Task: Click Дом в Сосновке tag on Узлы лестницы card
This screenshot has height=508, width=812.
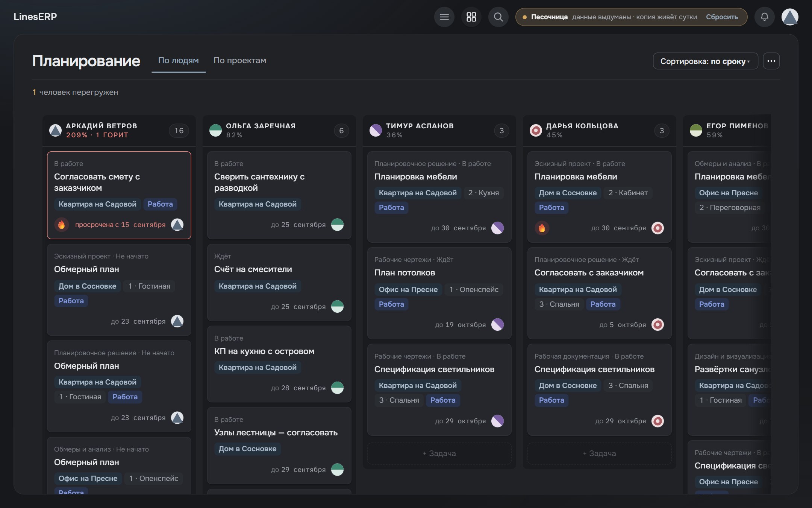Action: click(247, 449)
